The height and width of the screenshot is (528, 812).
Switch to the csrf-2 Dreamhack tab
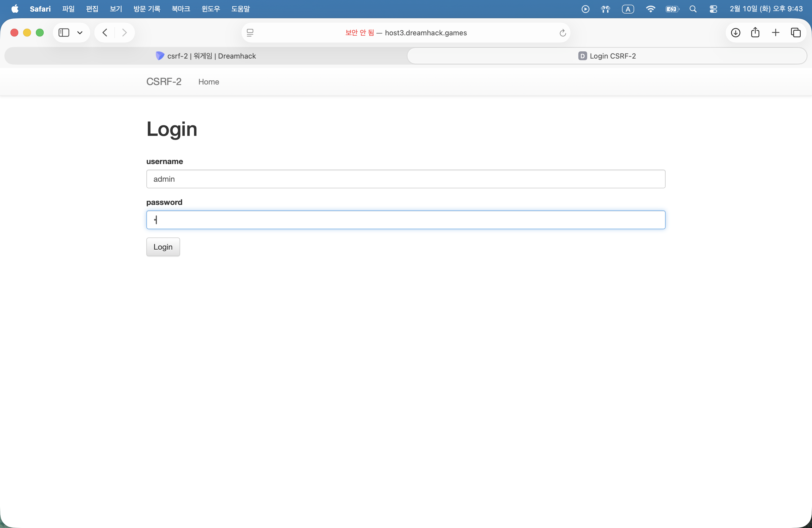coord(206,56)
